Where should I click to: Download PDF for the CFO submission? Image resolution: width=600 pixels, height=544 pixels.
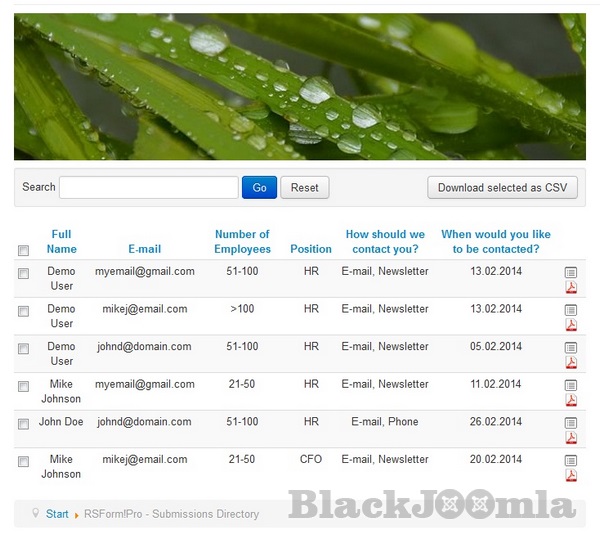click(571, 476)
